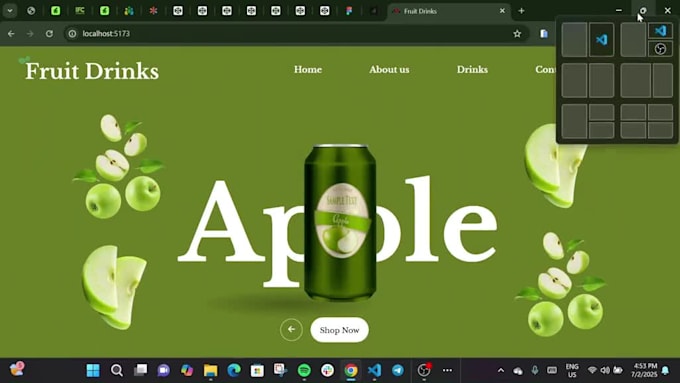Open Snipping Tool from taskbar
Screen dimensions: 680x383
click(x=281, y=370)
